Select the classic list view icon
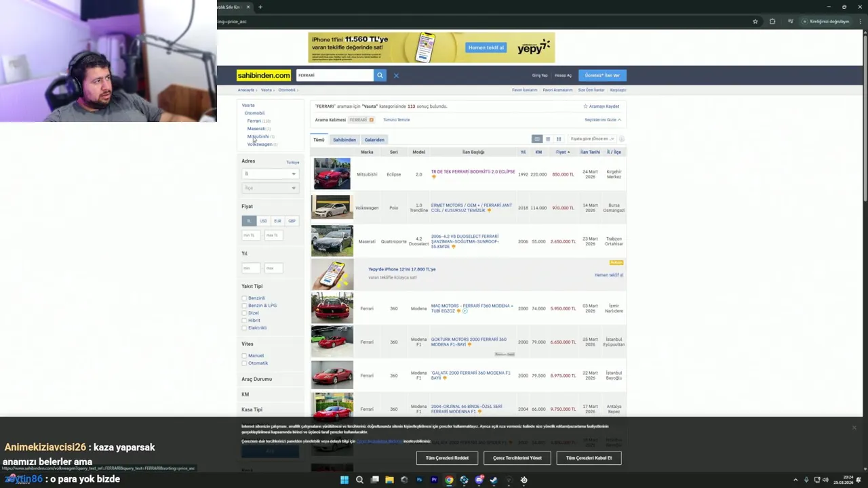 [536, 139]
